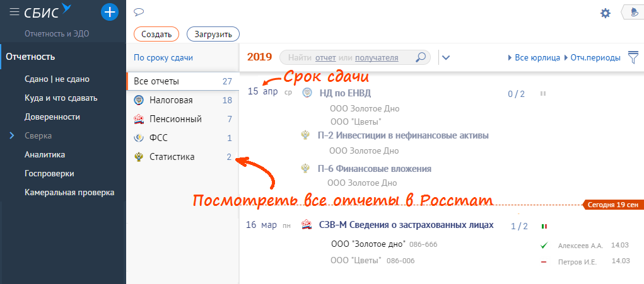Open Госпроверки menu item

(49, 173)
